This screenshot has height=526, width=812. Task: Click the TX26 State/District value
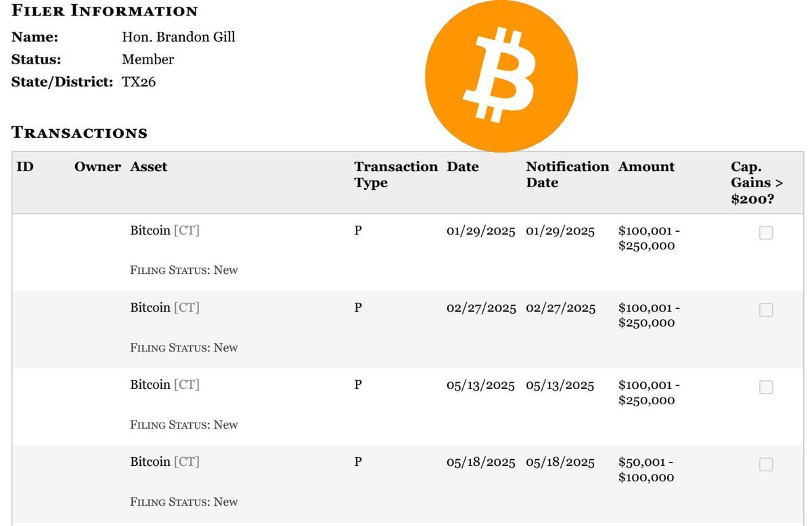click(139, 82)
